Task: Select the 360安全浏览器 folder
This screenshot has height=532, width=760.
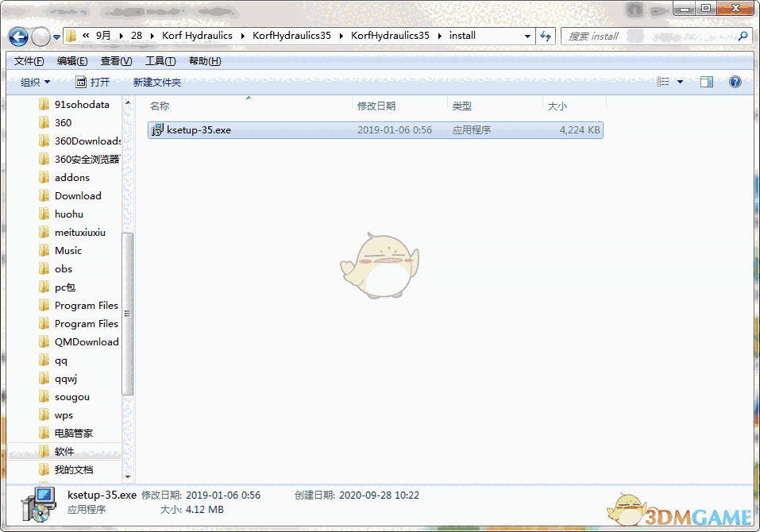Action: click(80, 160)
